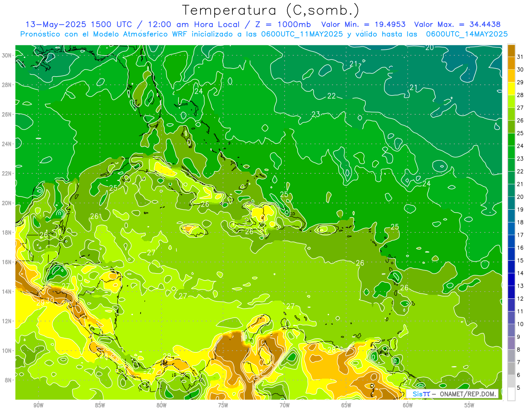Pick the brown top swatch above 31
532x411 pixels.
(x=511, y=50)
